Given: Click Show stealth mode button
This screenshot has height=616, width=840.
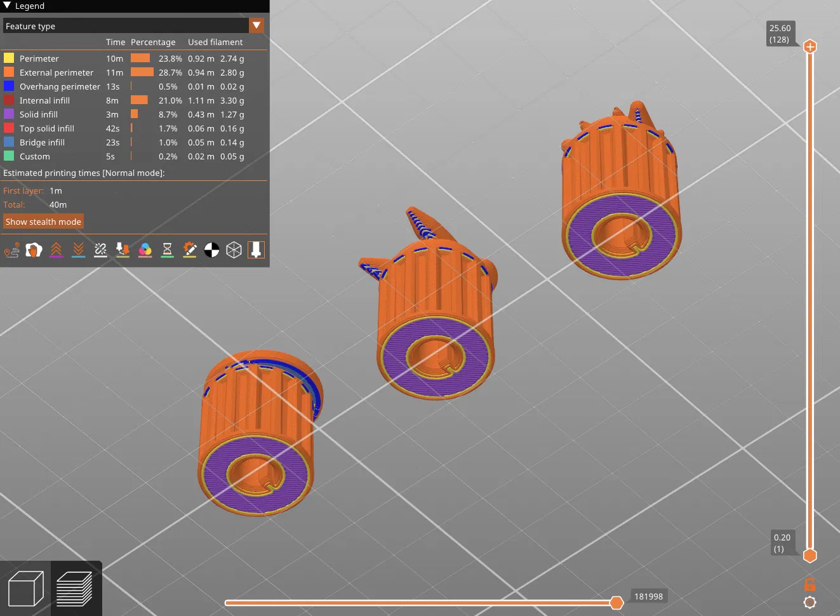Looking at the screenshot, I should click(x=44, y=222).
